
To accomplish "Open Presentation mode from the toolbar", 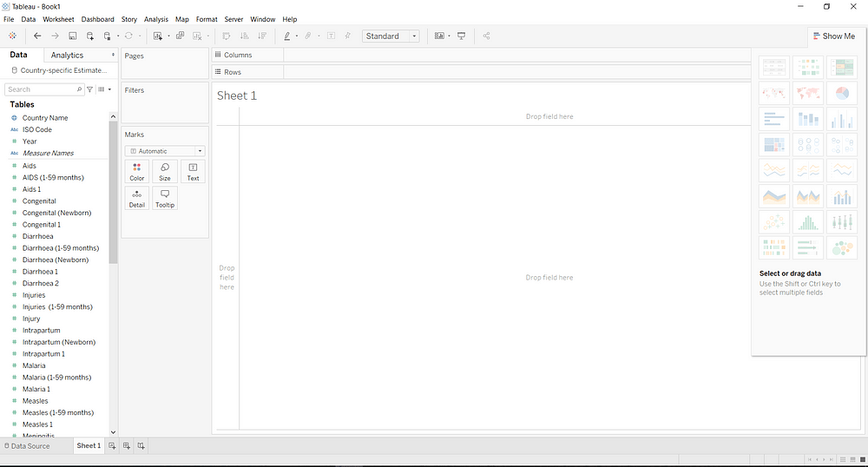I will click(462, 36).
